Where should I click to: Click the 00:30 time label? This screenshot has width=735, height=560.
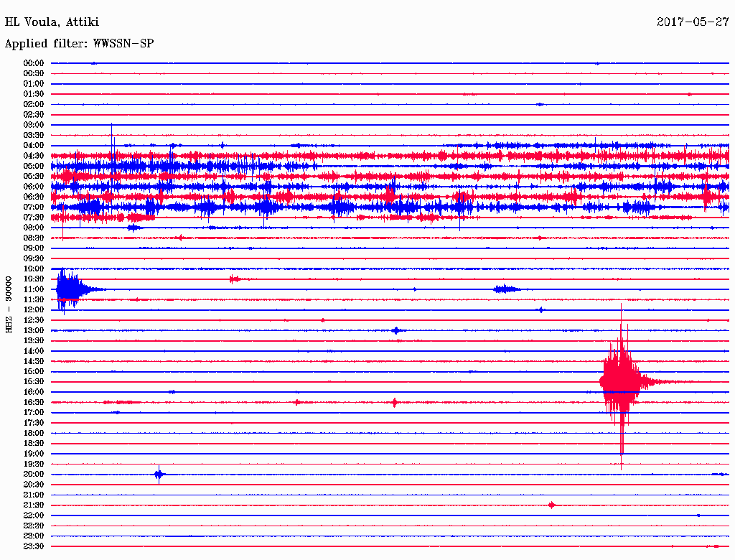34,73
